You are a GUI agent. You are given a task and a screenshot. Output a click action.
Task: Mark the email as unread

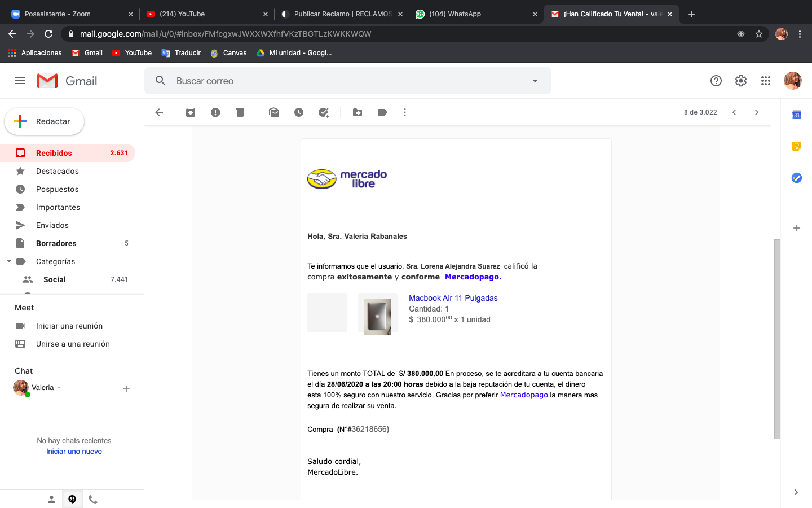(274, 112)
